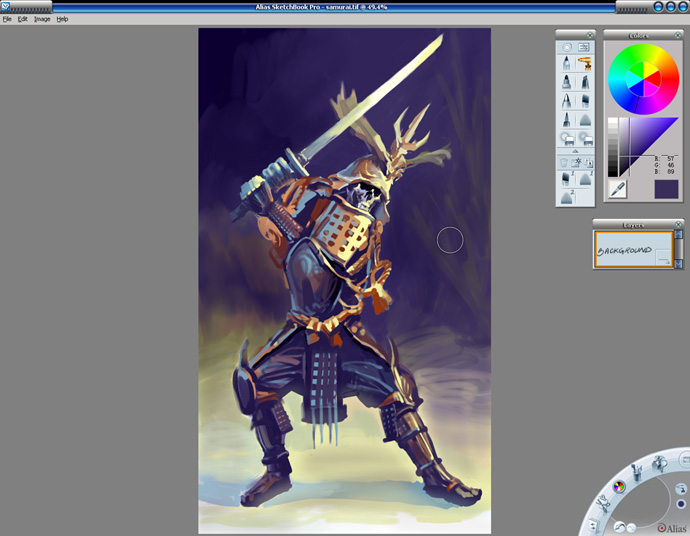Select the ballpoint pen brush
The image size is (690, 536).
(x=566, y=101)
